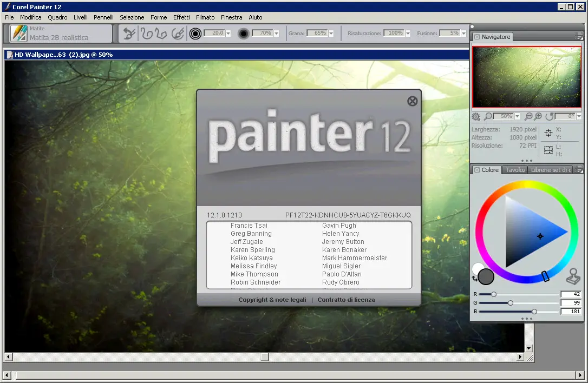Open the Navigatore panel options menu icon
The width and height of the screenshot is (588, 383).
point(579,36)
